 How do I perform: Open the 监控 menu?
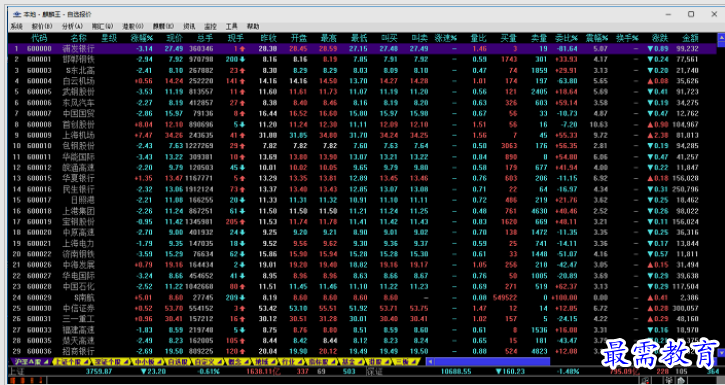[x=210, y=26]
